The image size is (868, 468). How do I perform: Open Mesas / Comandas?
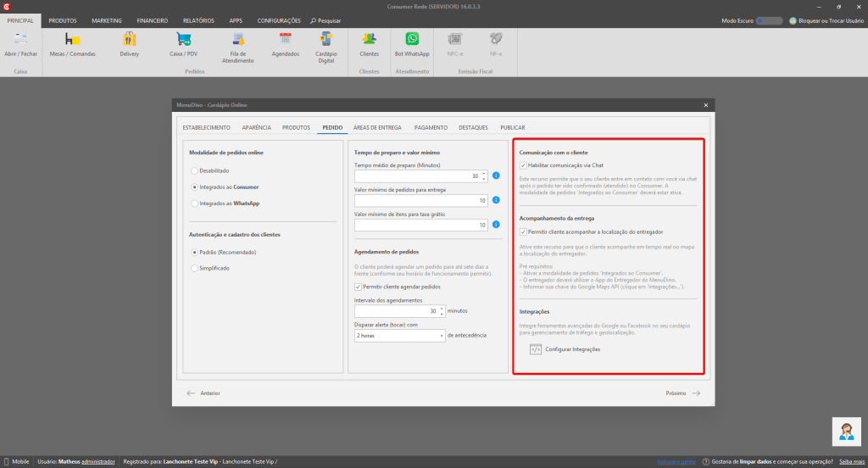[x=73, y=39]
